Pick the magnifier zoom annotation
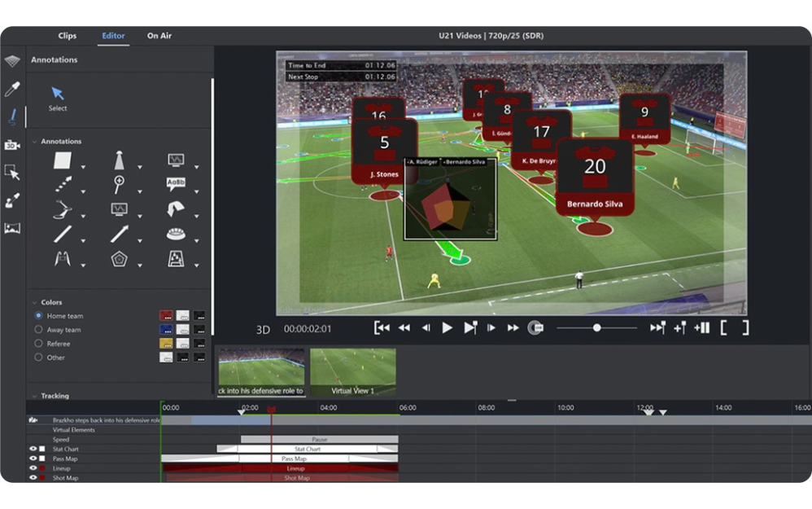 tap(119, 184)
